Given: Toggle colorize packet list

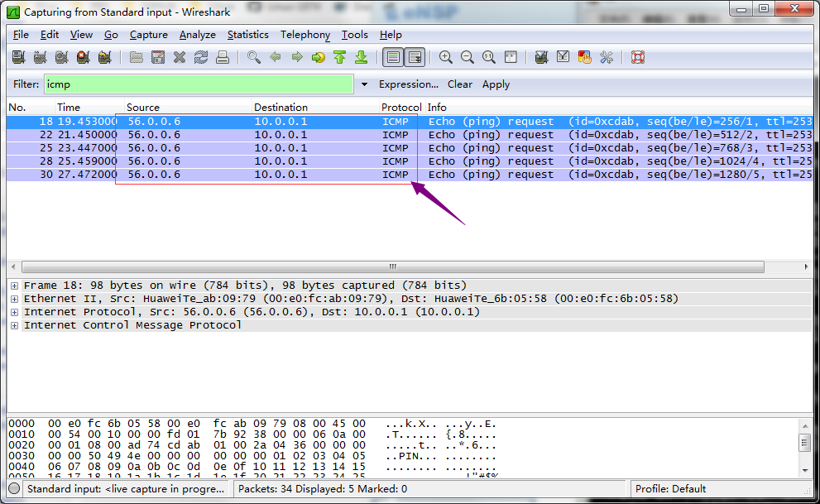Looking at the screenshot, I should 393,57.
